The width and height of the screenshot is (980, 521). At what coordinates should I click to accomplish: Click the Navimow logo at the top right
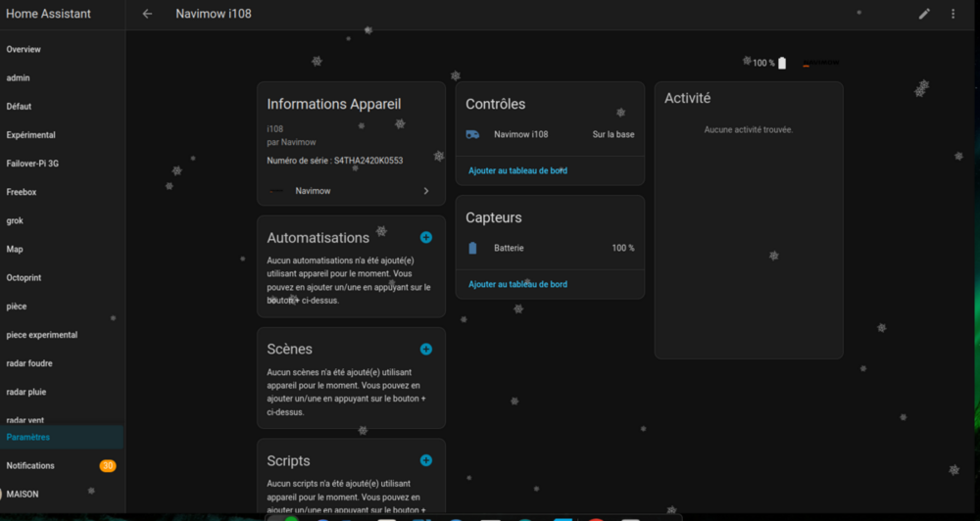(x=820, y=63)
